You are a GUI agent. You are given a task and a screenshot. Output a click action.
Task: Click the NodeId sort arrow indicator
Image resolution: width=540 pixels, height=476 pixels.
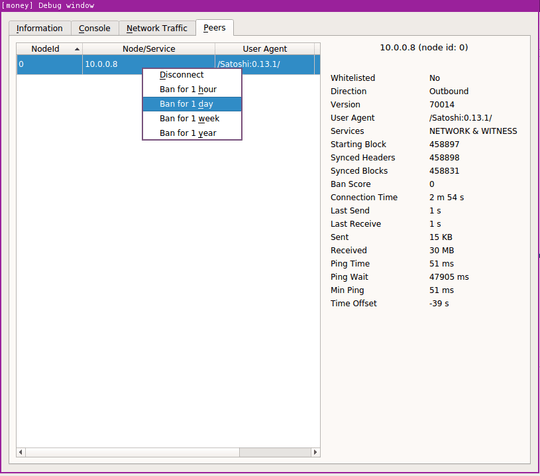77,49
